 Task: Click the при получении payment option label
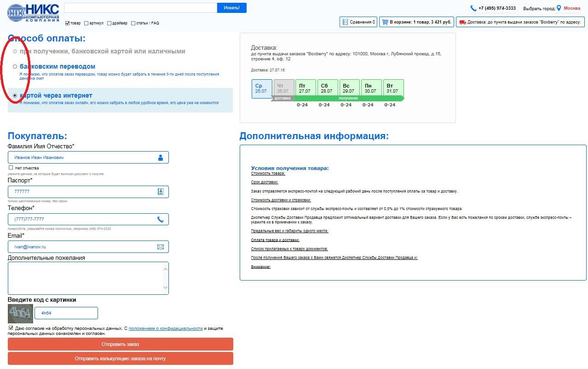(x=103, y=51)
